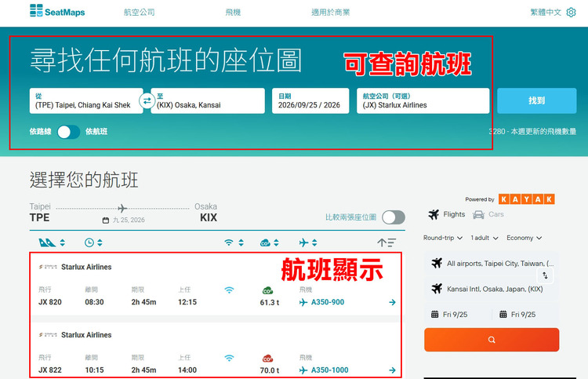Select flight number JX 822

coord(50,370)
